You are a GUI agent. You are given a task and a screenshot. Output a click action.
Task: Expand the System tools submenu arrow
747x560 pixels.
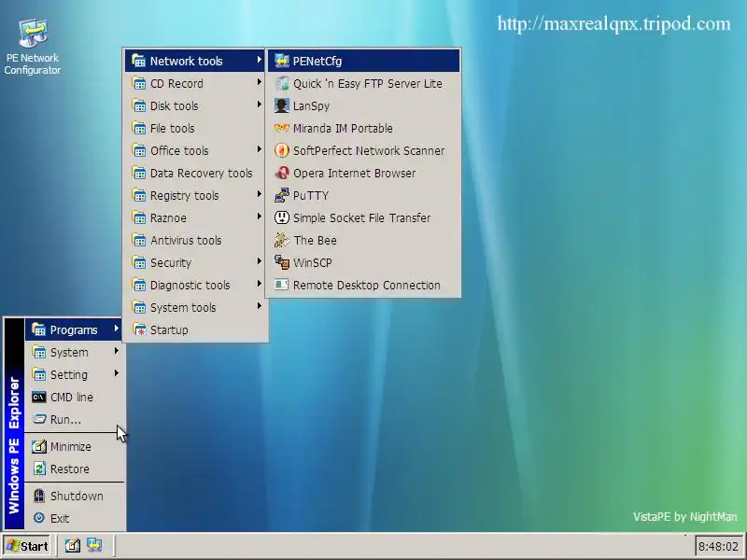click(x=260, y=306)
